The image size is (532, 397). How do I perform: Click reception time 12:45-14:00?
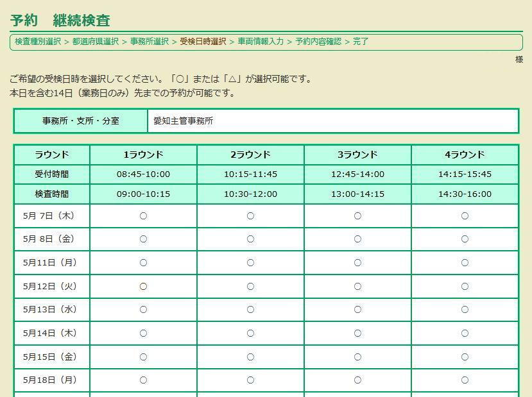tap(357, 174)
